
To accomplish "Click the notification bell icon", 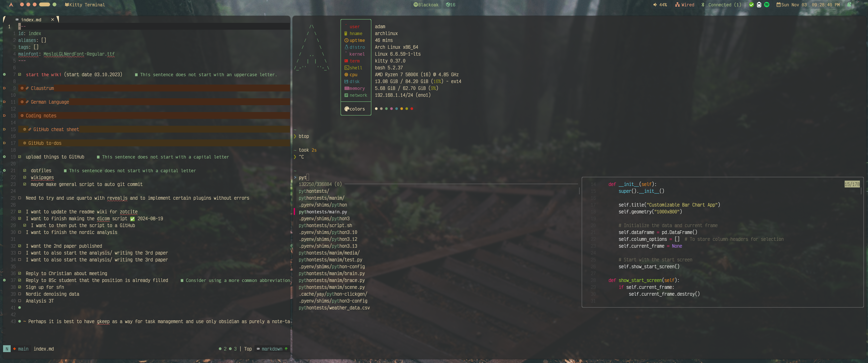I will pyautogui.click(x=849, y=5).
